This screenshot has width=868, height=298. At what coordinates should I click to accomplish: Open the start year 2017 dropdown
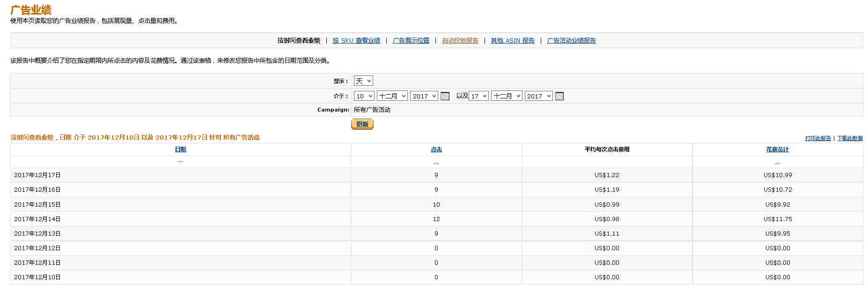424,96
